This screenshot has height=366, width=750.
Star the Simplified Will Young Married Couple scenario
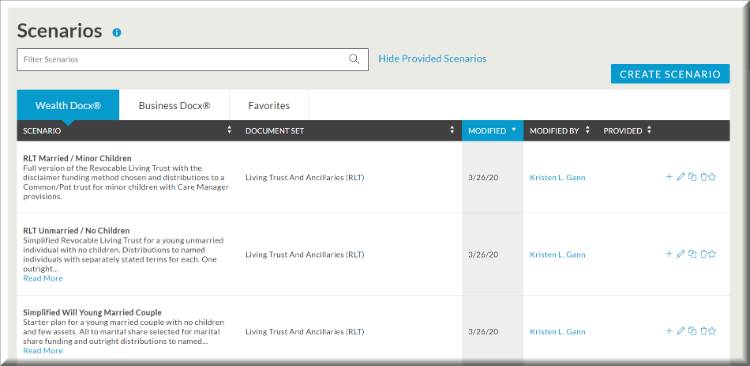tap(712, 331)
